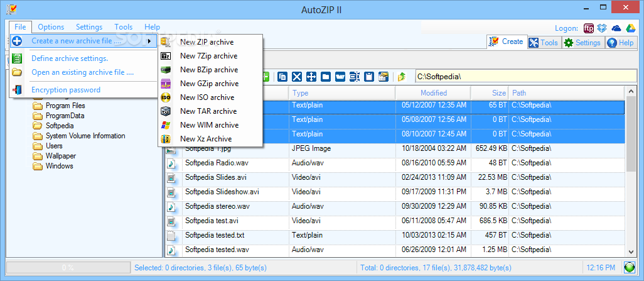Click the WIM Windows flag icon
Screen dimensions: 644x281
click(166, 125)
